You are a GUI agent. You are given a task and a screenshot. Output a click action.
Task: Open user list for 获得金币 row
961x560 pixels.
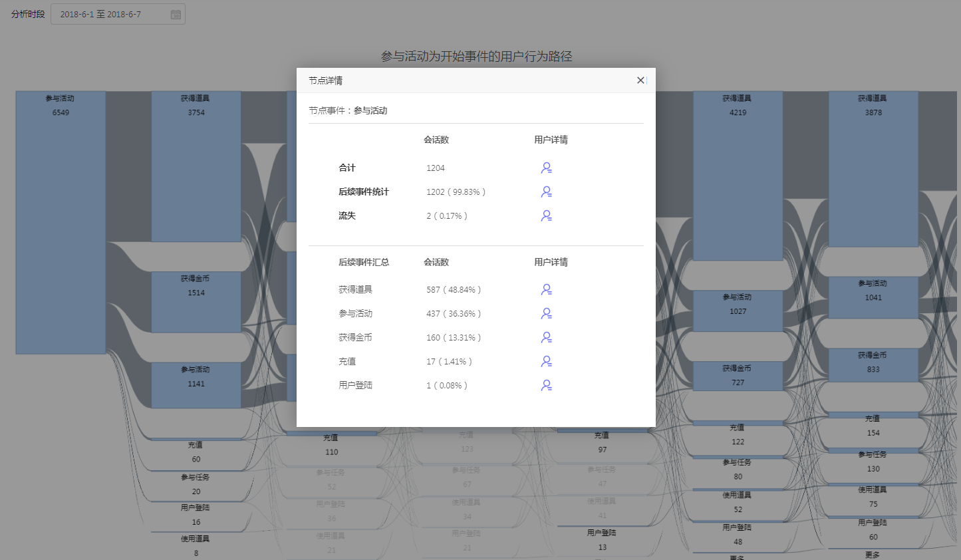[x=546, y=338]
